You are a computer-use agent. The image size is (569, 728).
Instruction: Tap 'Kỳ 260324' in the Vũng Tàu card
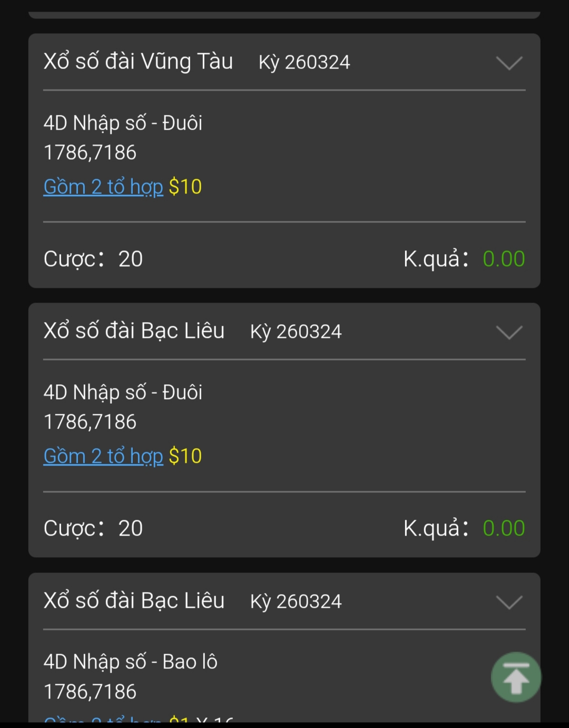(304, 62)
